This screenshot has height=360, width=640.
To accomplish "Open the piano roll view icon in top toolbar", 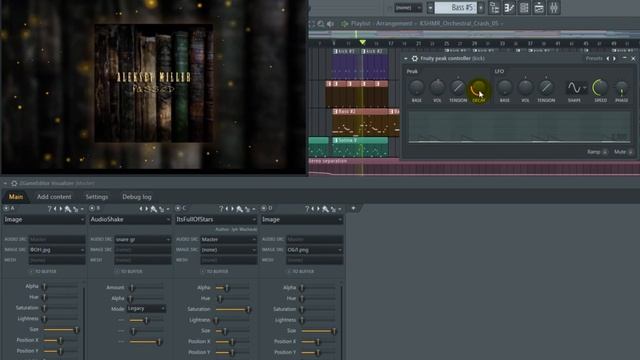I will [509, 8].
